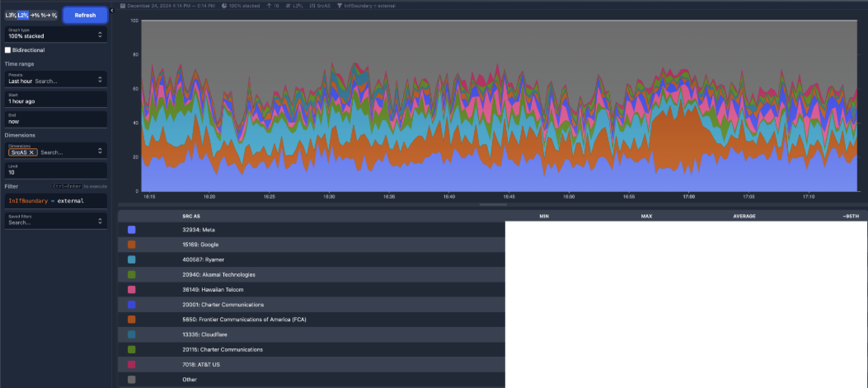This screenshot has width=868, height=388.
Task: Click the 15169: Google color swatch
Action: pyautogui.click(x=131, y=245)
